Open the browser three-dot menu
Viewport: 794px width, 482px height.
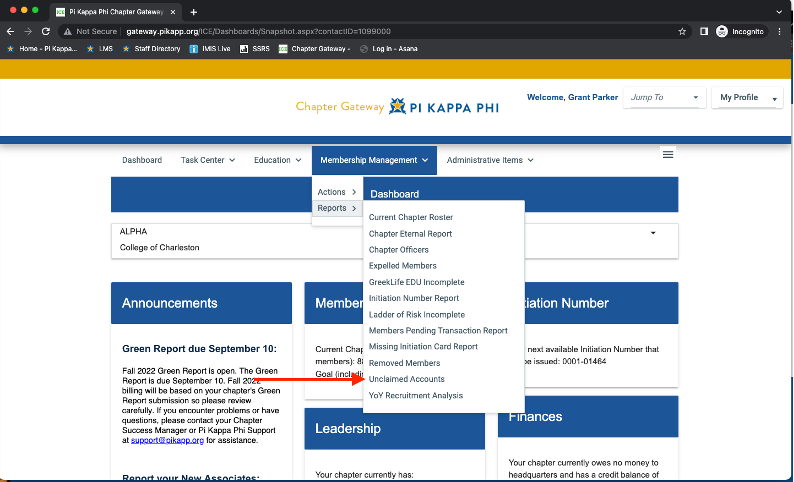coord(780,31)
